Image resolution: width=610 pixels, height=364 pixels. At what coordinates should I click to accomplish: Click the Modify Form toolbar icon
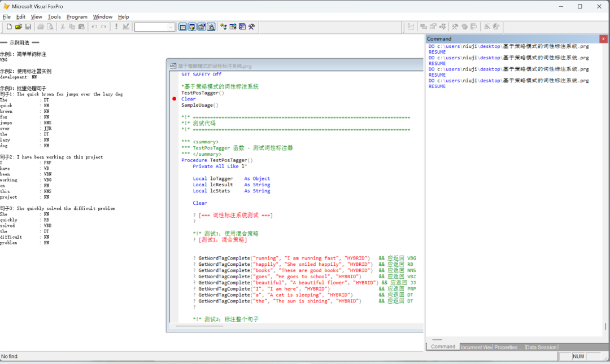126,27
